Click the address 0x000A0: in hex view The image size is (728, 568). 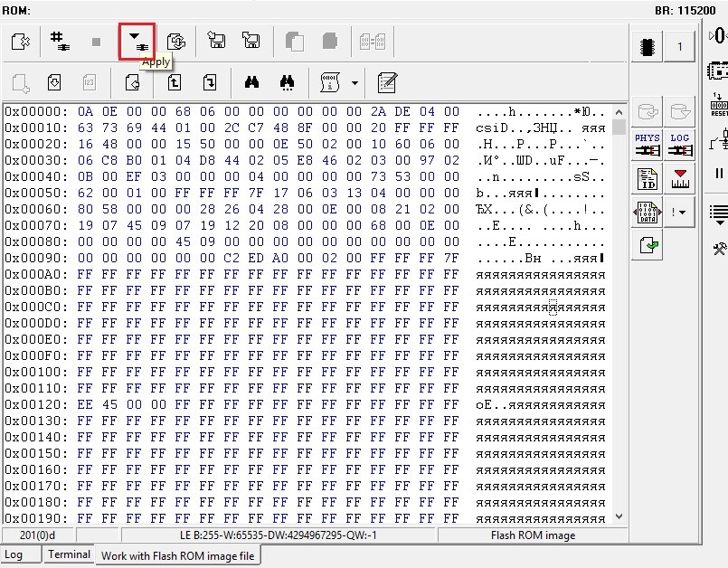[36, 274]
